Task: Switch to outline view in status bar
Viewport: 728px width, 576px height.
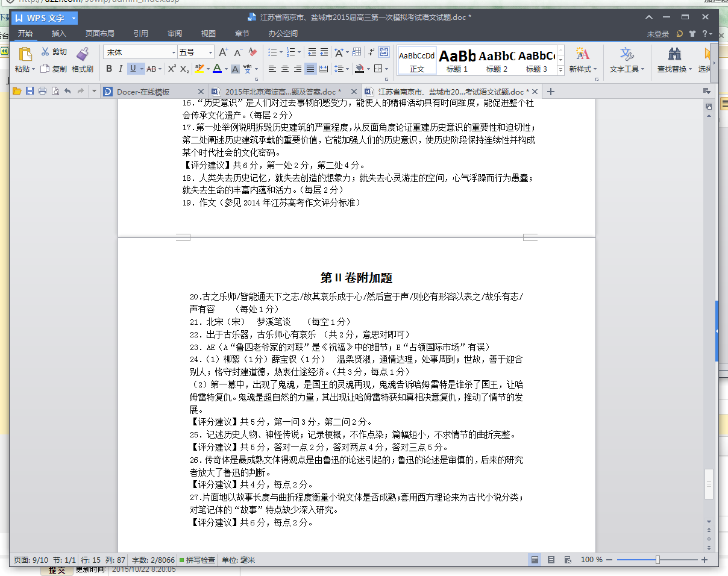Action: tap(551, 560)
